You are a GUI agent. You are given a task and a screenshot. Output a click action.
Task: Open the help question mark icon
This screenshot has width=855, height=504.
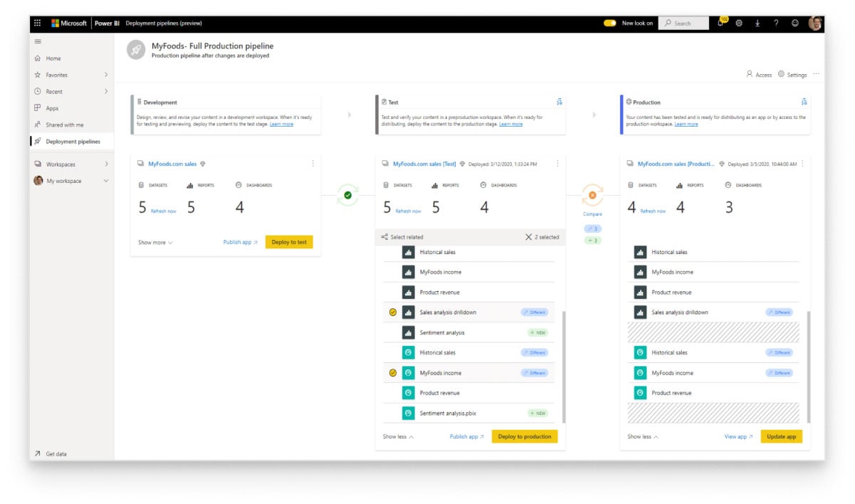click(x=776, y=23)
